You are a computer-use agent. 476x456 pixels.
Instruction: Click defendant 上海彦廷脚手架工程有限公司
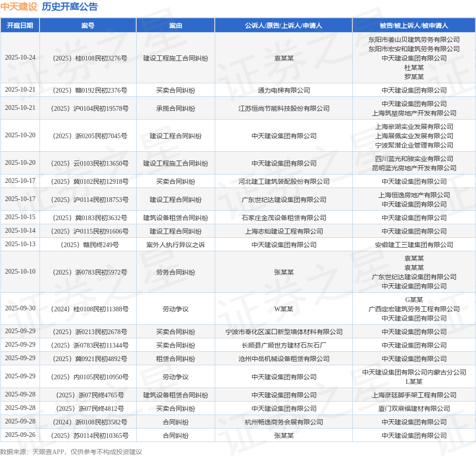(414, 395)
